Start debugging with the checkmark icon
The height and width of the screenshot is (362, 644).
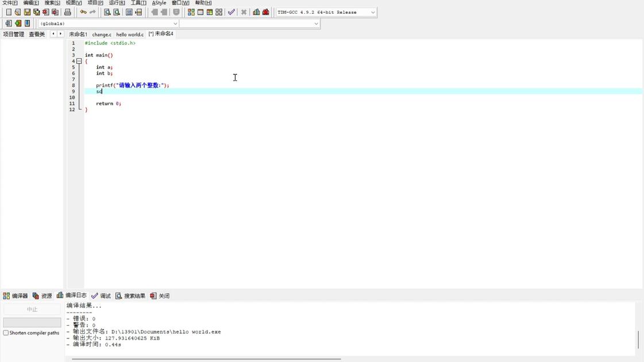click(232, 12)
